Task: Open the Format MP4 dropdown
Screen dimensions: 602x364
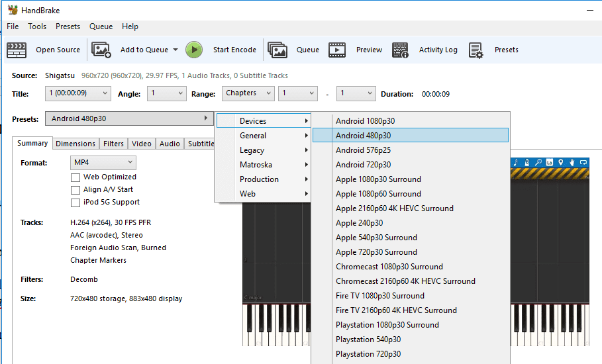Action: click(x=103, y=163)
